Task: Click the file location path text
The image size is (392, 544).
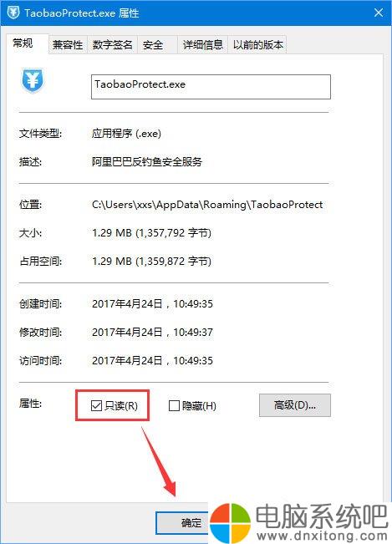Action: [x=207, y=205]
